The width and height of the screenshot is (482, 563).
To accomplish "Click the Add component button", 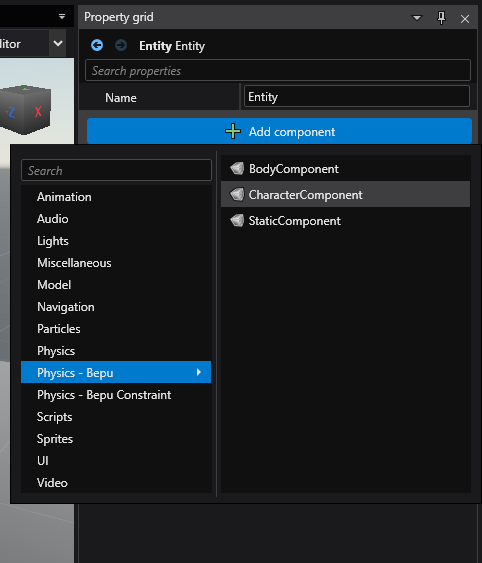I will pos(279,131).
